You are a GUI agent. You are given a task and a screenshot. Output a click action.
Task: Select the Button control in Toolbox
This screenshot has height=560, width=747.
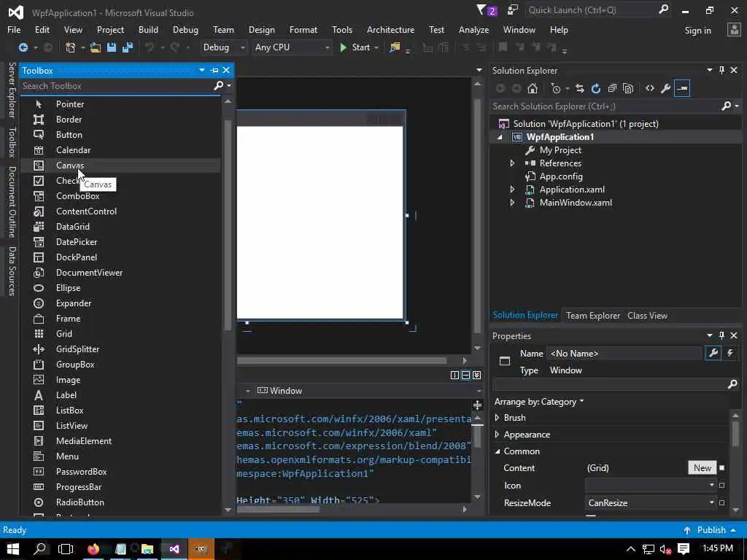click(x=120, y=135)
